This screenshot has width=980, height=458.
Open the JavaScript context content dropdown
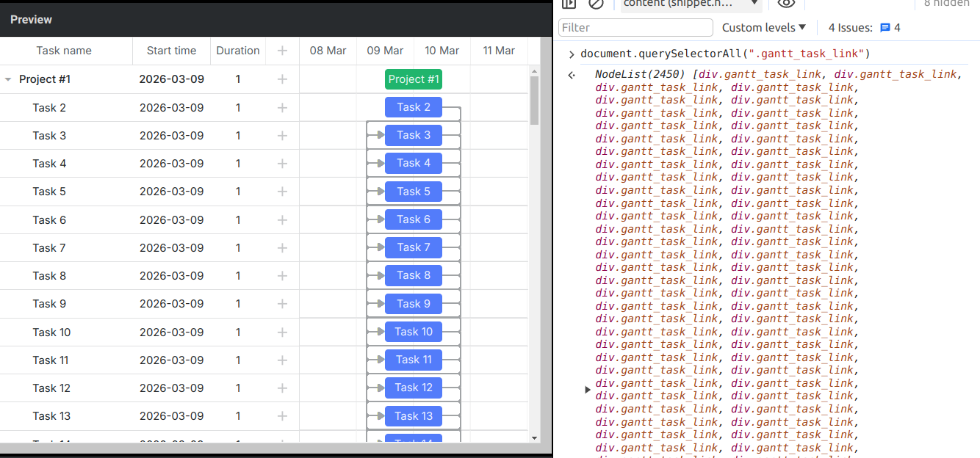tap(691, 4)
